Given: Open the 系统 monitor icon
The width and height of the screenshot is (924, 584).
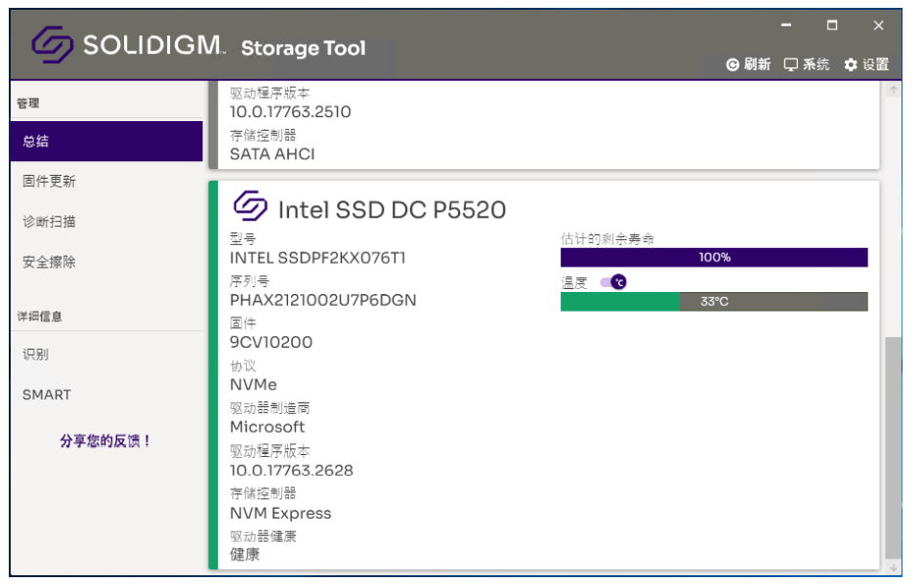Looking at the screenshot, I should click(x=790, y=64).
